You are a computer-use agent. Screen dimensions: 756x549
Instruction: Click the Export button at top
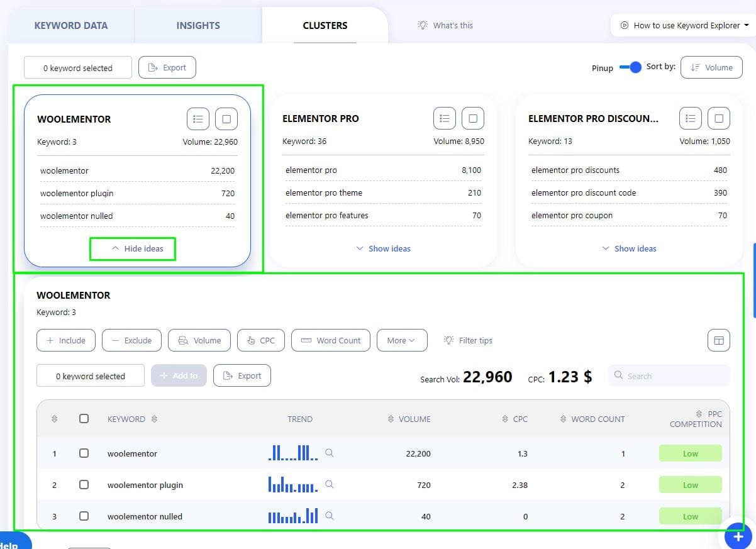[x=167, y=67]
